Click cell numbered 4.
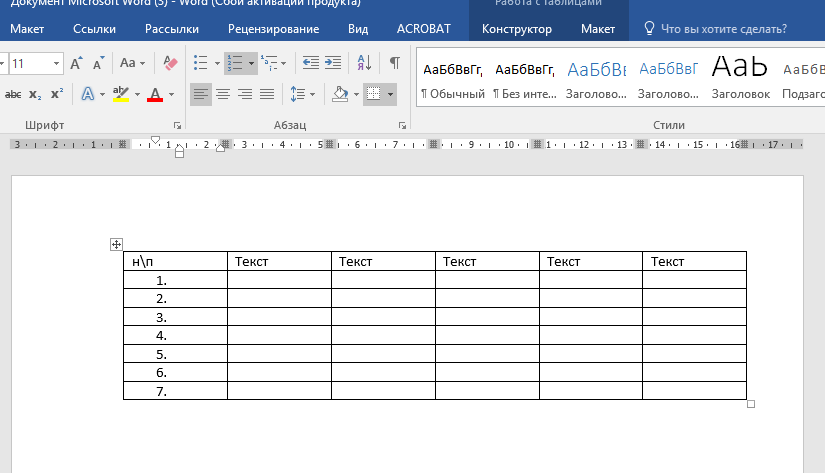The width and height of the screenshot is (825, 473). click(x=175, y=335)
